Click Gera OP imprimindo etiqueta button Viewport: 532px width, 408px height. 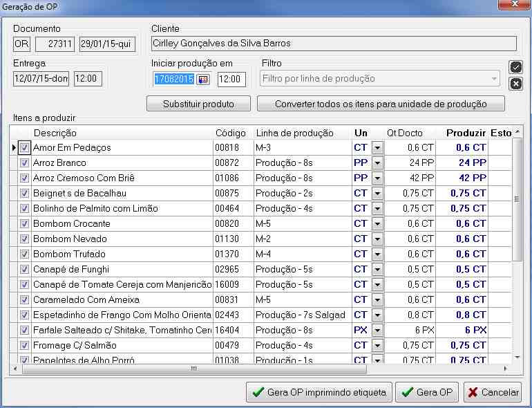[x=319, y=392]
